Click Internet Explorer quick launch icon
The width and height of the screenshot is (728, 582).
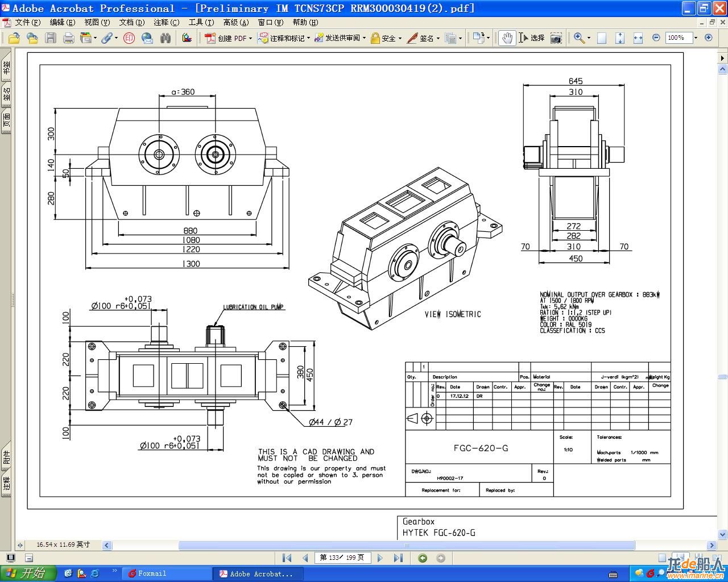[94, 573]
